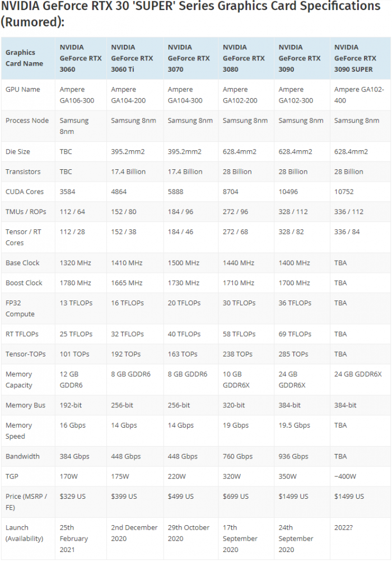Select the Tensor-TOPs row label

click(26, 354)
